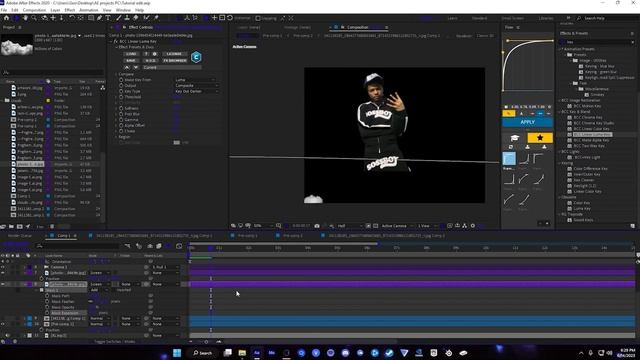The height and width of the screenshot is (360, 640).
Task: Toggle the Snapping checkbox in toolbar
Action: pos(258,18)
